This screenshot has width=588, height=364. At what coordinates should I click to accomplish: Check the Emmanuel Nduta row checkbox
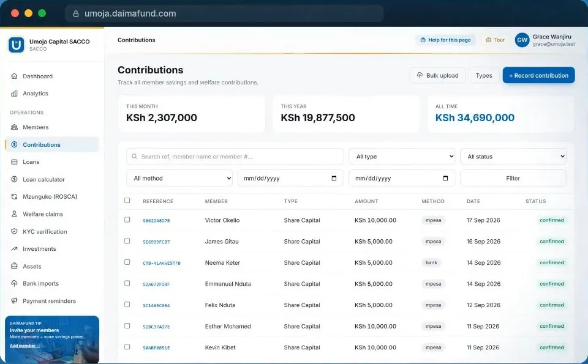[x=127, y=283]
